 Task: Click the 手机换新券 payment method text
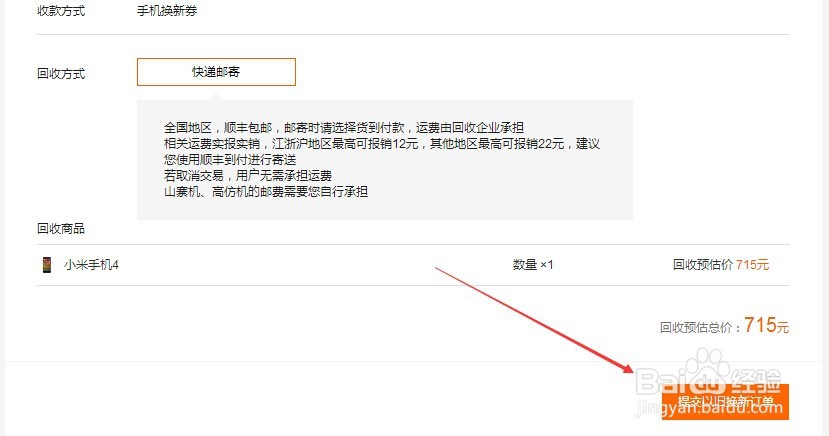coord(167,11)
